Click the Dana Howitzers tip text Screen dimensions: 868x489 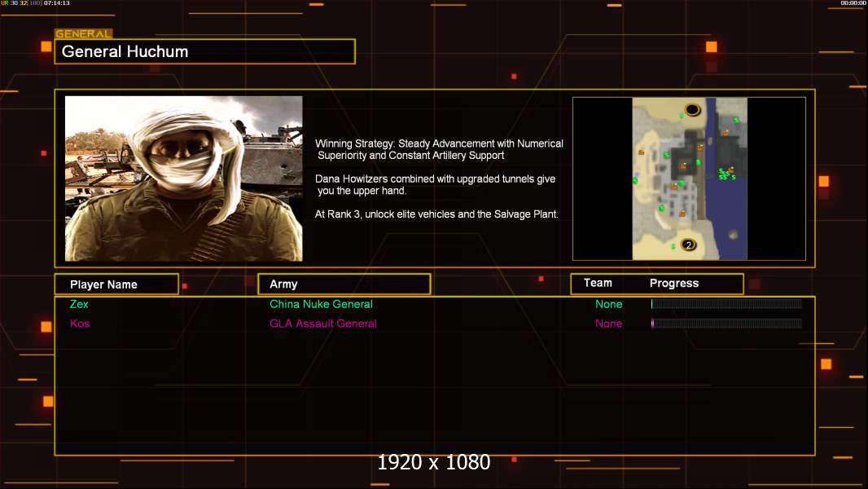point(435,184)
